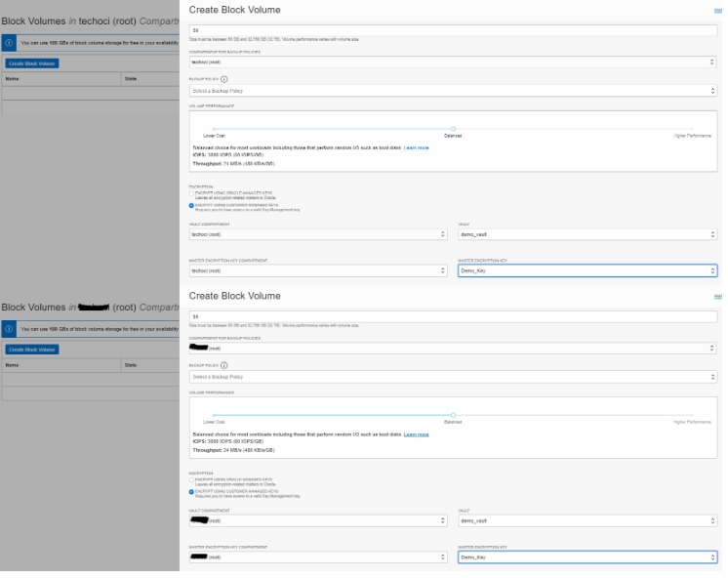
Task: Click the Lower Cost end of the lower form's slider
Action: pos(214,415)
